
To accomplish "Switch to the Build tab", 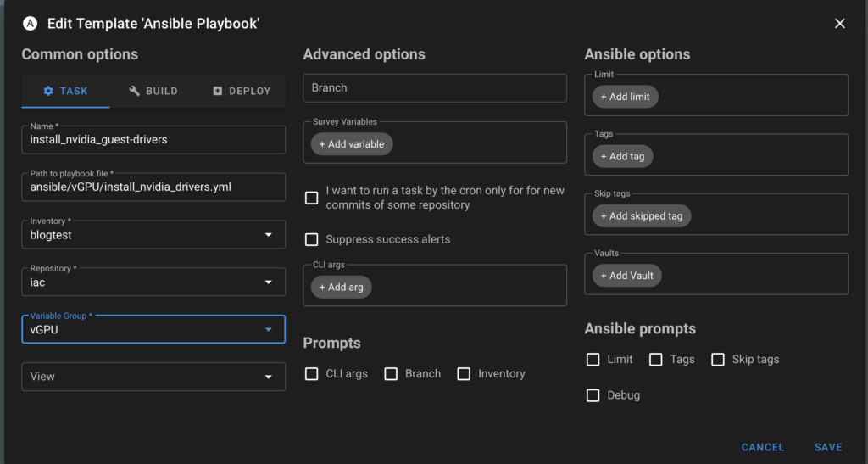I will (153, 91).
